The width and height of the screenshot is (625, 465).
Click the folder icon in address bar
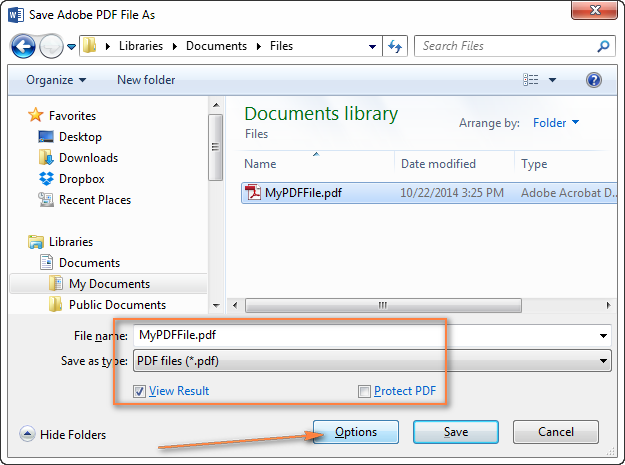click(x=89, y=46)
